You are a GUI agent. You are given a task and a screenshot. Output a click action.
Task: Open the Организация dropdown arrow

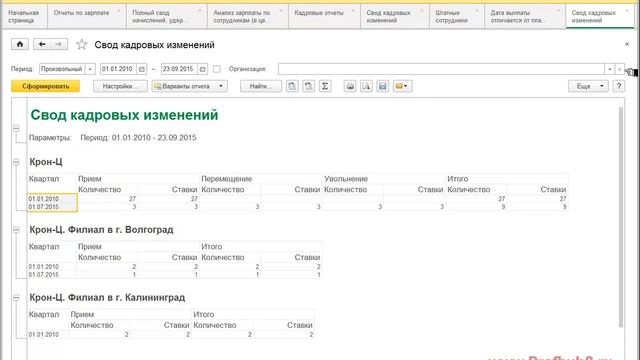tap(609, 69)
